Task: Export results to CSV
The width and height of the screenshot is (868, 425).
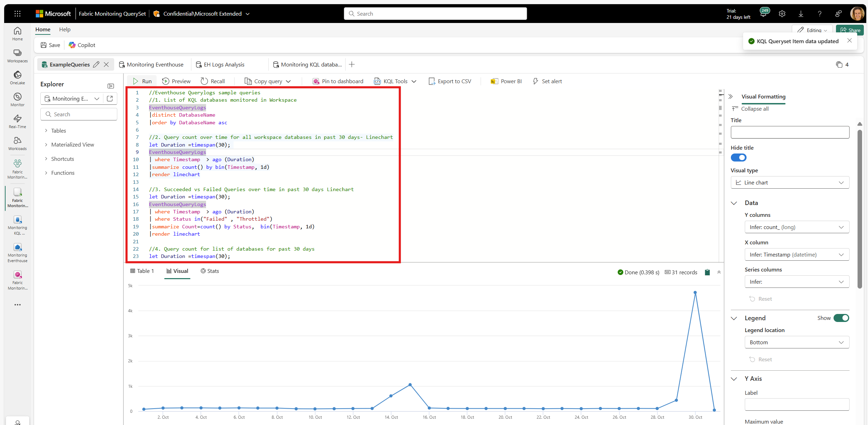Action: [x=450, y=81]
